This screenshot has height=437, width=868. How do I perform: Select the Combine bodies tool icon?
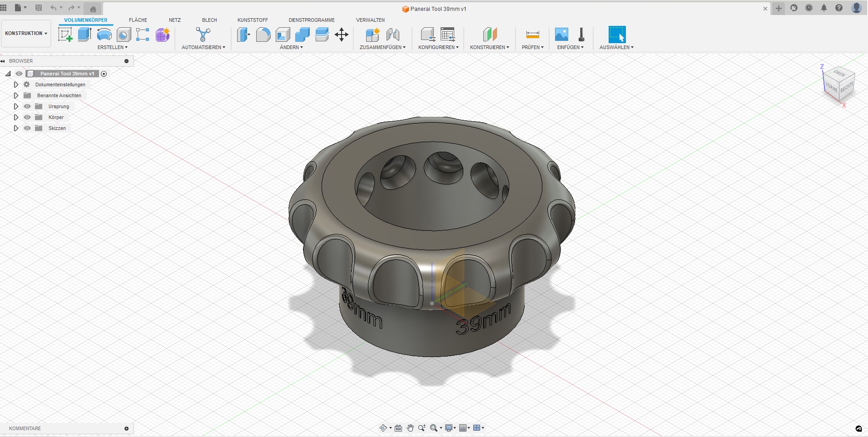(x=302, y=35)
